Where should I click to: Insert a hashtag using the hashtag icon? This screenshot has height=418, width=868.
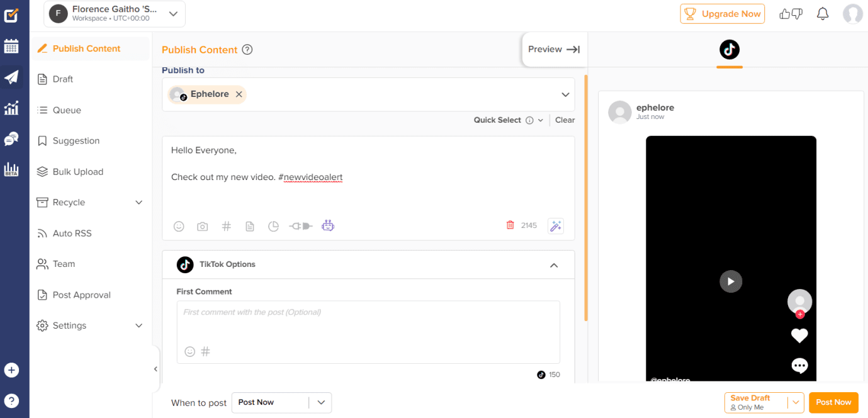(x=226, y=225)
